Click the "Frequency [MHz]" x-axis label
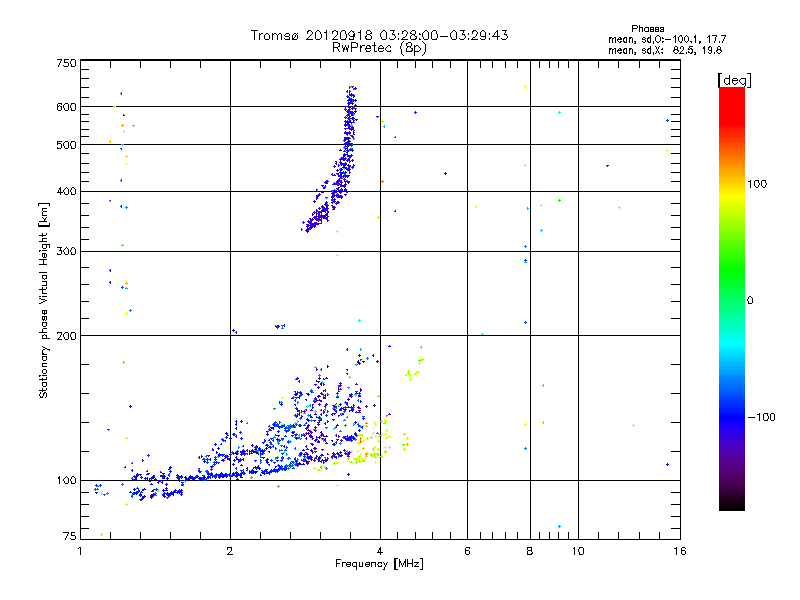Image resolution: width=800 pixels, height=600 pixels. point(379,563)
